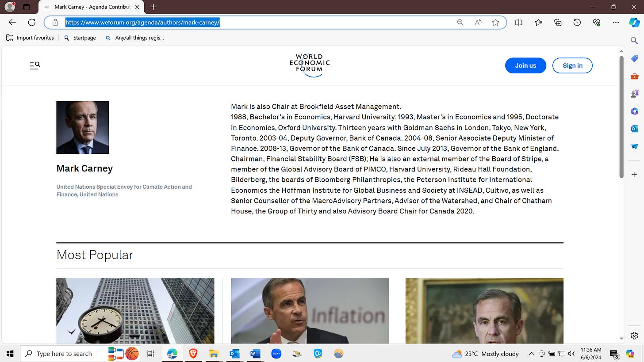This screenshot has height=362, width=644.
Task: Click the sidebar Search magnifier icon
Action: click(634, 41)
